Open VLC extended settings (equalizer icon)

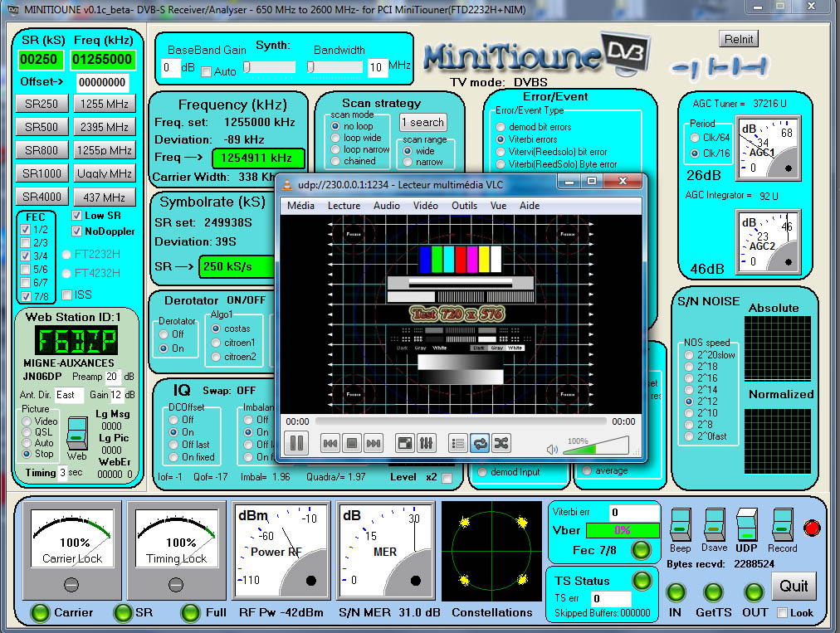click(x=426, y=443)
